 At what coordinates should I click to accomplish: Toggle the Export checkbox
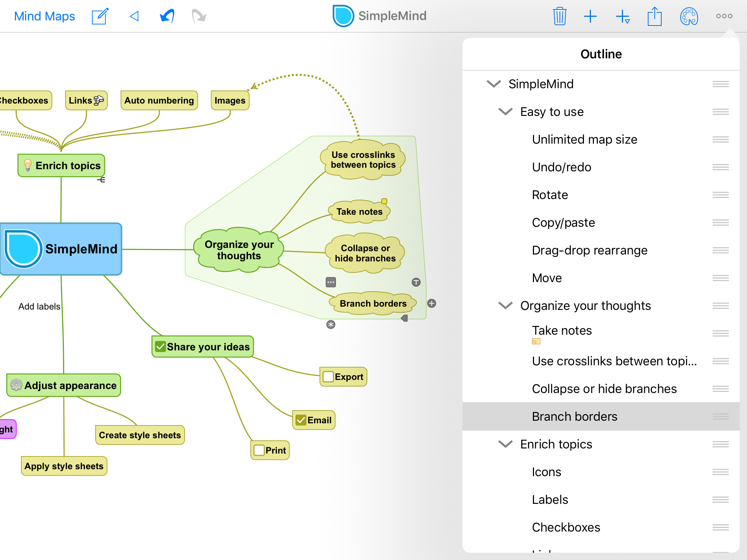coord(328,377)
